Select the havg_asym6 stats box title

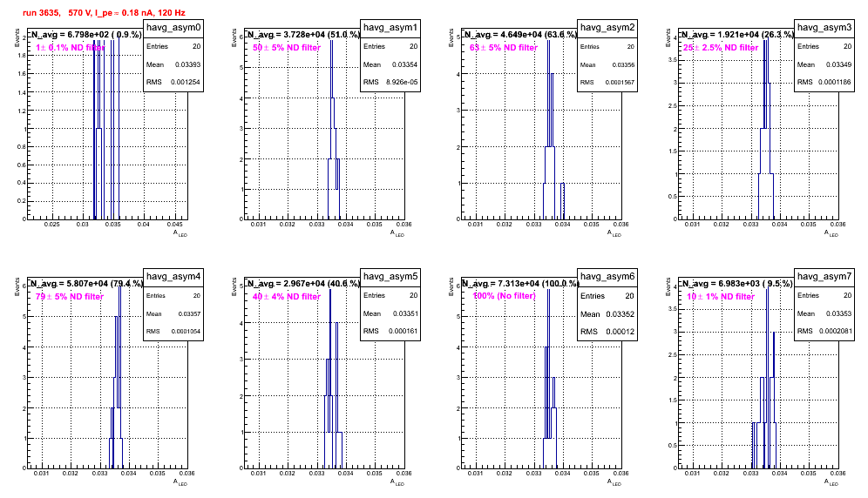click(607, 277)
